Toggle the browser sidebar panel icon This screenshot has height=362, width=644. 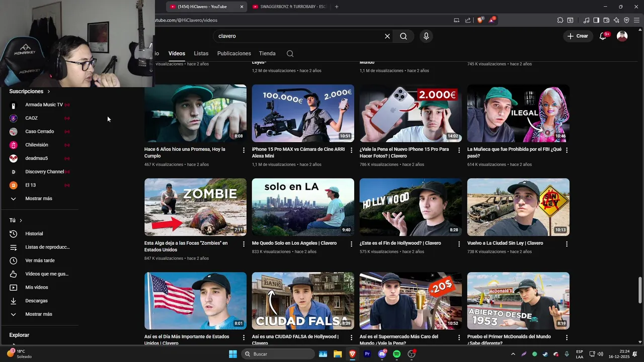click(596, 20)
